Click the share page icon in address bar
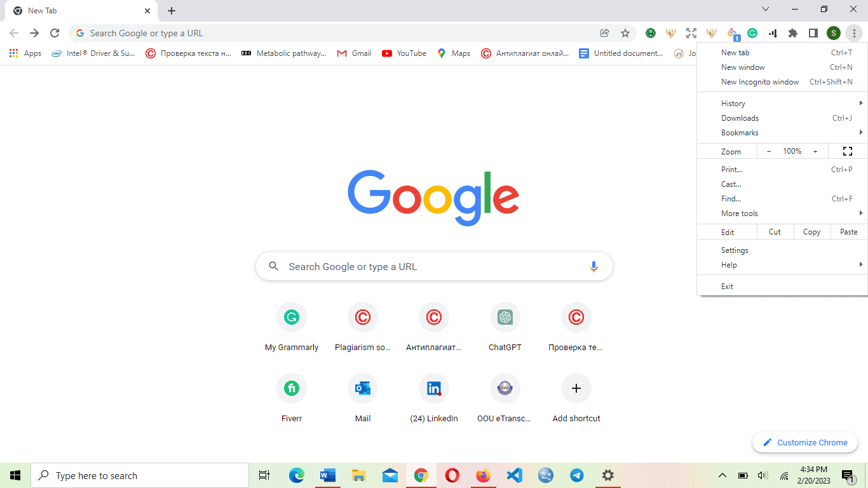The width and height of the screenshot is (868, 488). (604, 33)
